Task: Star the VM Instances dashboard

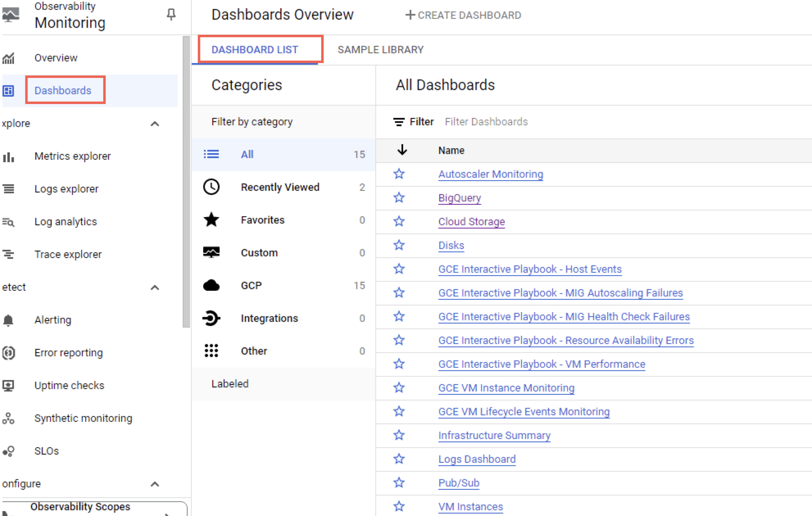Action: [399, 507]
